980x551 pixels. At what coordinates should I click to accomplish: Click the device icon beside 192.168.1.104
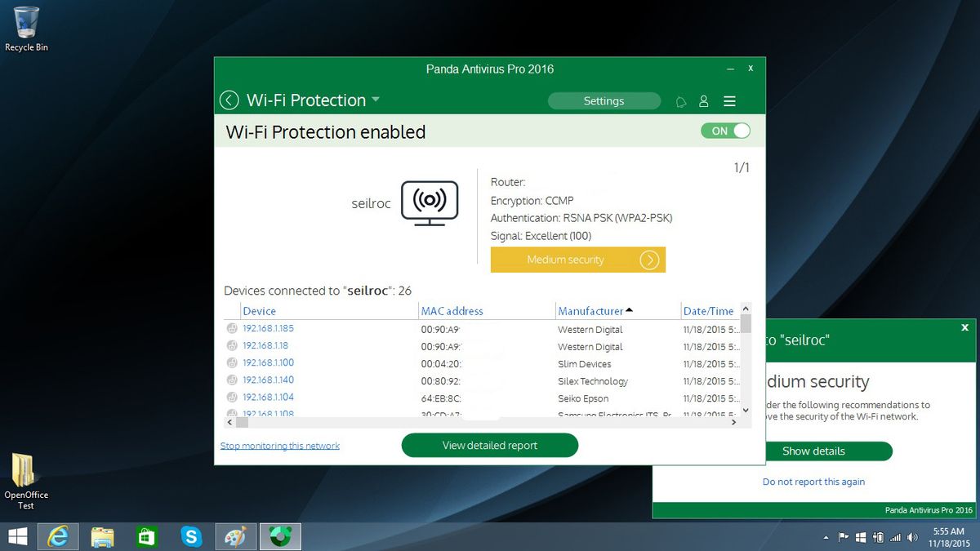[x=232, y=398]
